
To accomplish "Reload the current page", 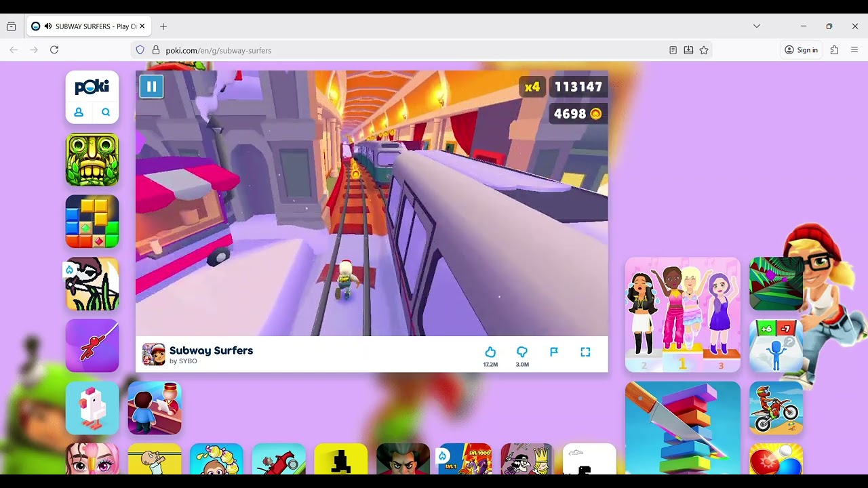I will tap(54, 50).
